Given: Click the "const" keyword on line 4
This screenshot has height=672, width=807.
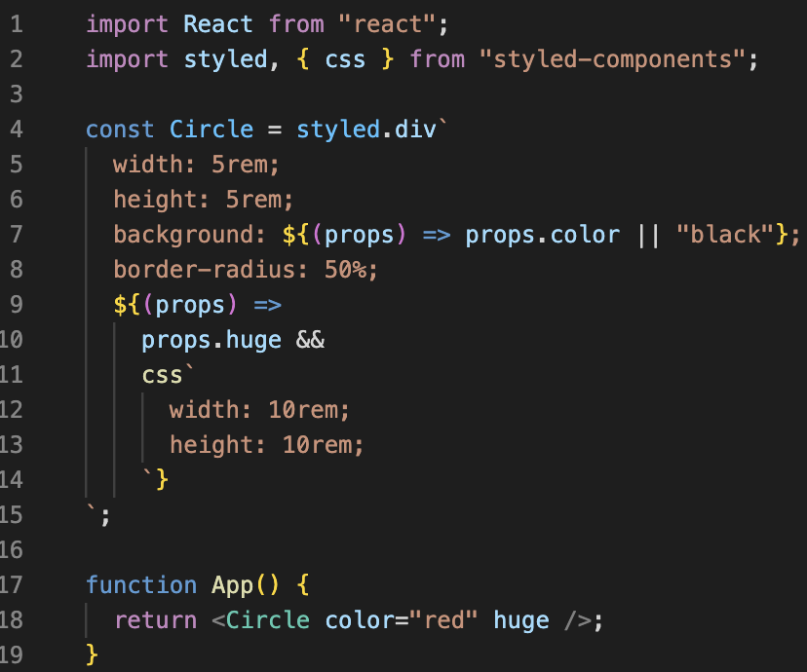Looking at the screenshot, I should [120, 130].
